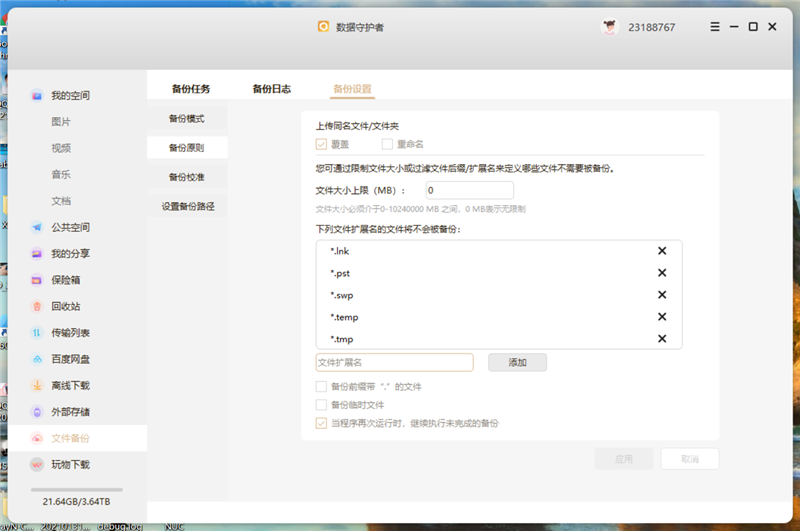Click the 取消 button

click(x=689, y=459)
